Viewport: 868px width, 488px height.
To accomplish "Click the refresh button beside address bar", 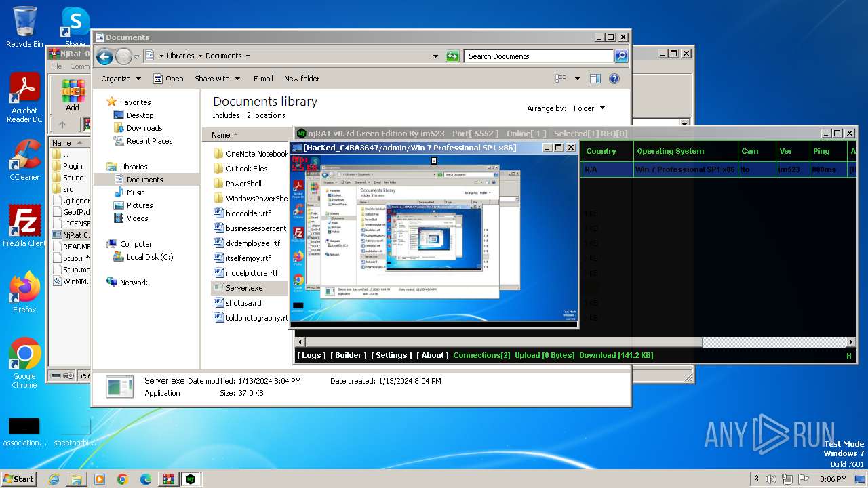I will pyautogui.click(x=452, y=56).
